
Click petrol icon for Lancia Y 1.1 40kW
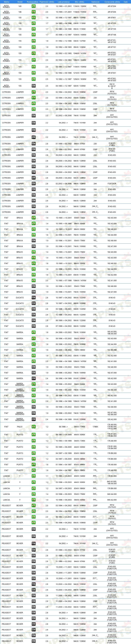34,476
